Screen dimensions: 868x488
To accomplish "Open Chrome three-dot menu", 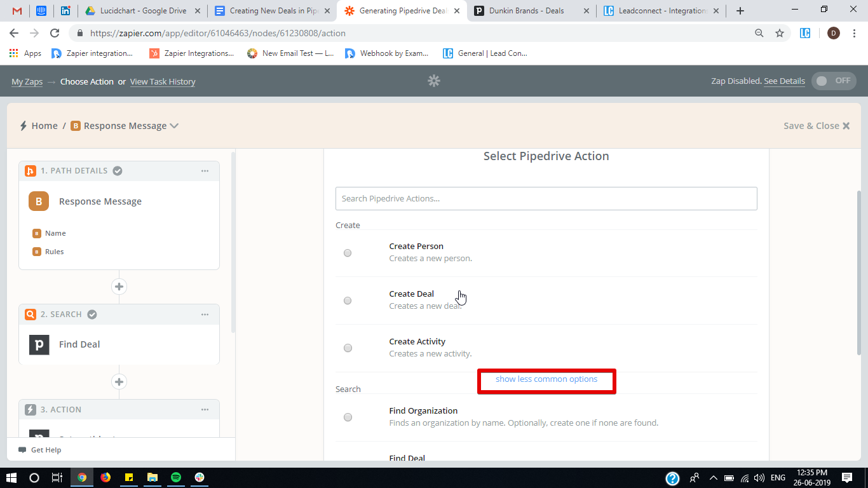I will click(x=855, y=33).
